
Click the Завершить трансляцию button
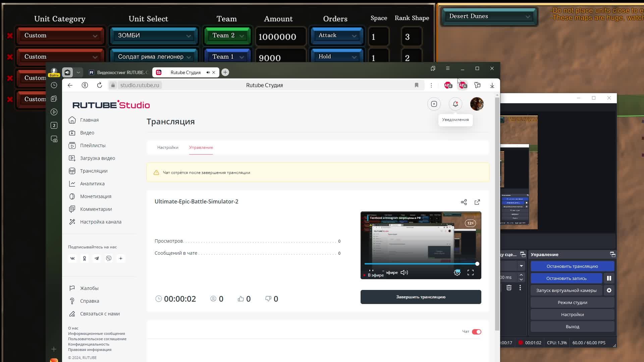pyautogui.click(x=421, y=297)
